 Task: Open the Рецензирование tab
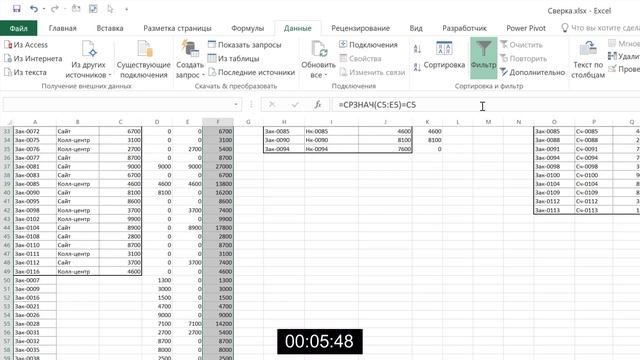coord(360,28)
